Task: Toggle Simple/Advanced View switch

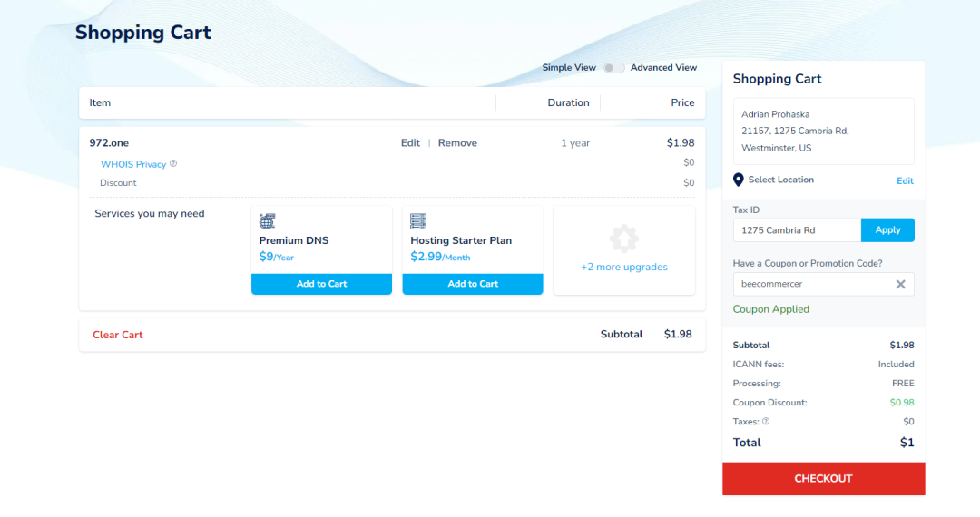Action: (614, 68)
